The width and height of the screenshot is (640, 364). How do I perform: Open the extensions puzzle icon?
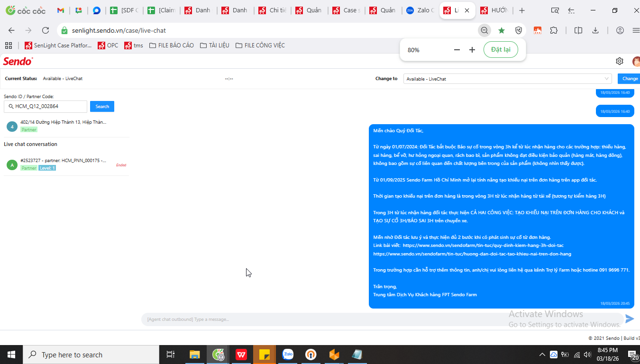[x=554, y=30]
